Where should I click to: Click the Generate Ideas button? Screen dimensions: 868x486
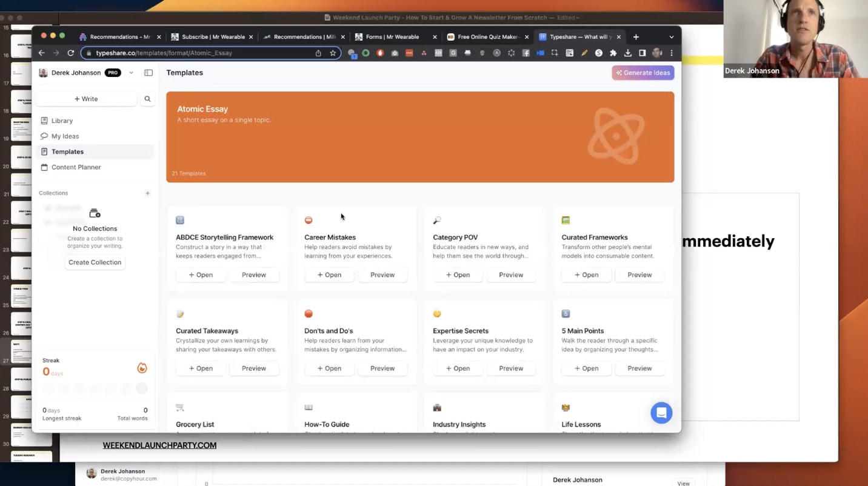click(x=643, y=73)
